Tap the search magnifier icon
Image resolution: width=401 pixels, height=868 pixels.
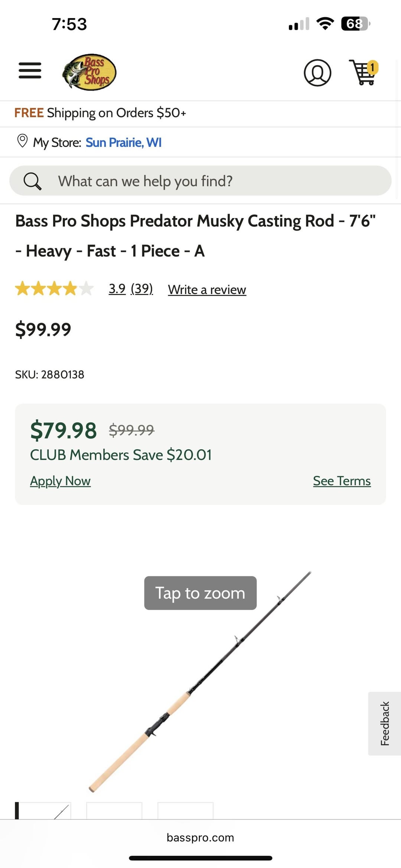[x=32, y=181]
